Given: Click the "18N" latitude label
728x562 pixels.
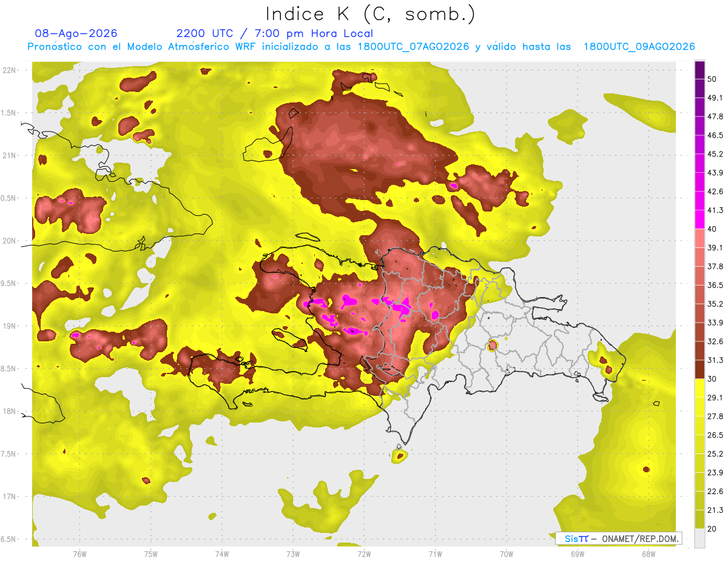Looking at the screenshot, I should [10, 412].
